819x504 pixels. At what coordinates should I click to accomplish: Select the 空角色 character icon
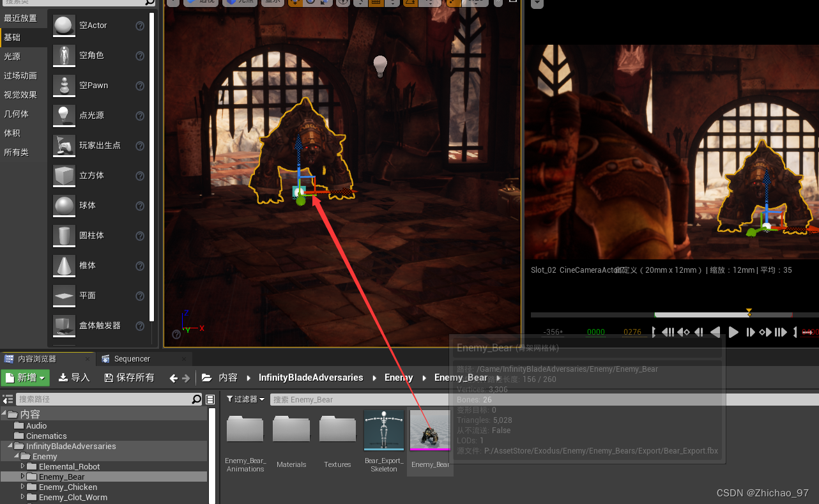[64, 56]
